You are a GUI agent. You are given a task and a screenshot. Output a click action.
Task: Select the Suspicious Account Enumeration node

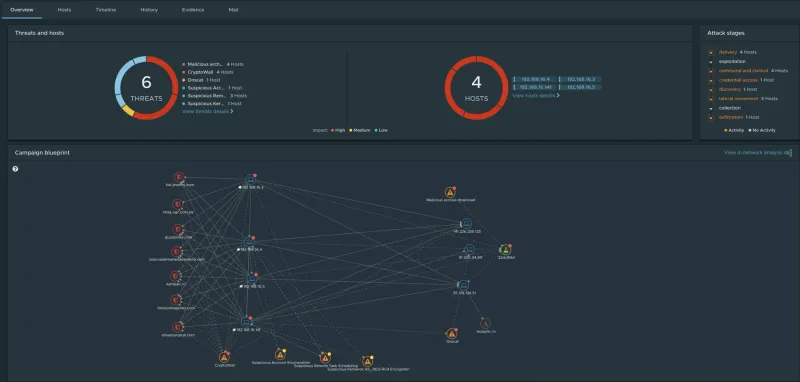tap(280, 354)
